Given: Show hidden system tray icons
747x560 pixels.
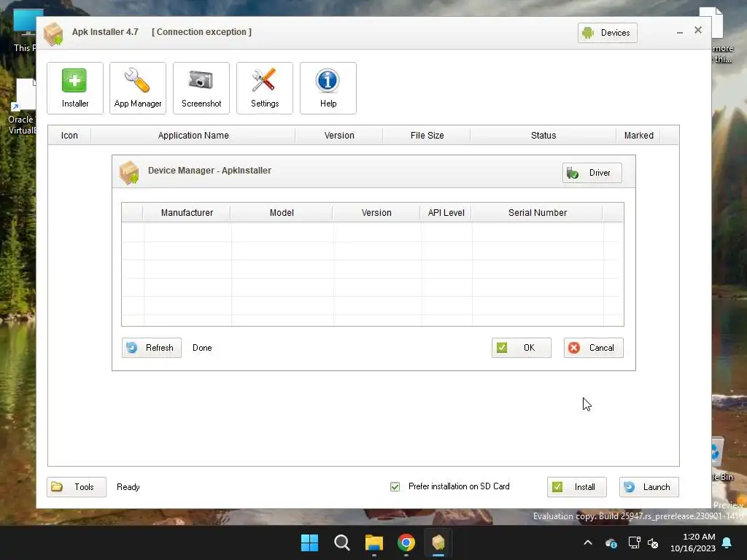Looking at the screenshot, I should point(588,542).
